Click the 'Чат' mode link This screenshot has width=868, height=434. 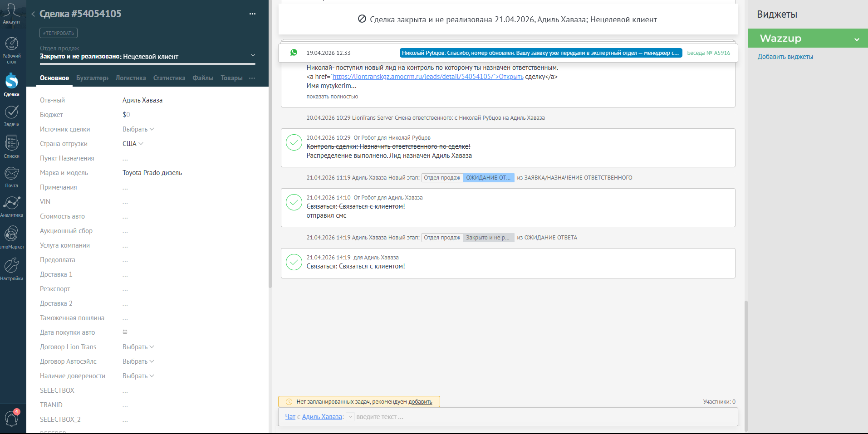point(290,417)
